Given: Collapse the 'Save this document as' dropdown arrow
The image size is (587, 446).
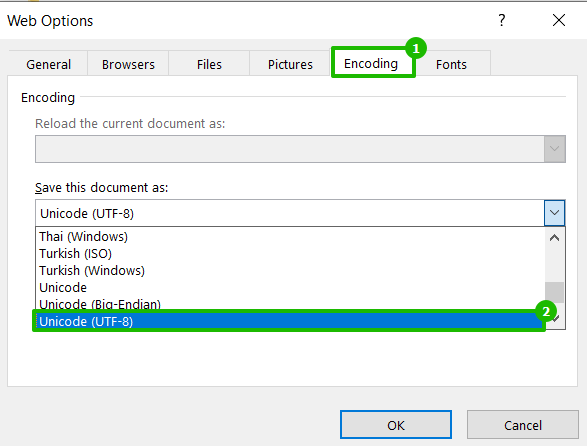Looking at the screenshot, I should click(x=554, y=213).
